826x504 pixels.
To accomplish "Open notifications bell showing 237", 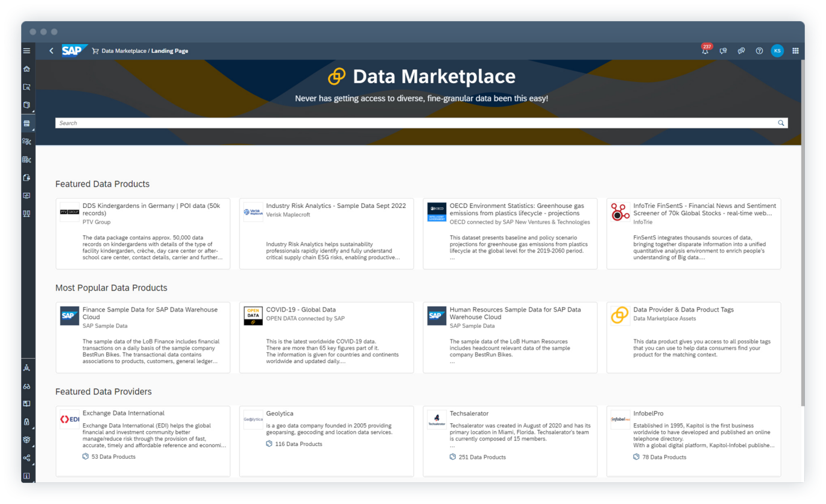I will click(705, 51).
